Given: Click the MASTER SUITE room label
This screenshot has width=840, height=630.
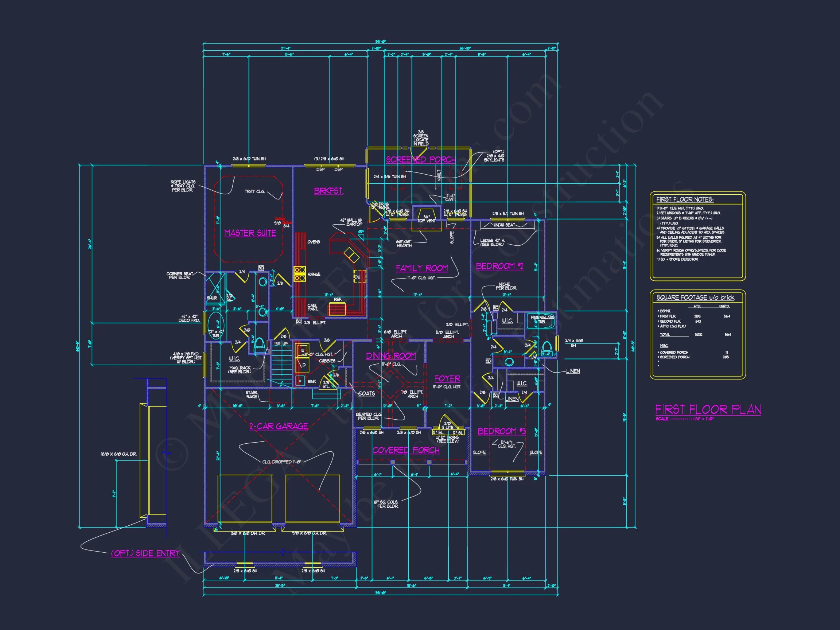Looking at the screenshot, I should click(x=250, y=233).
